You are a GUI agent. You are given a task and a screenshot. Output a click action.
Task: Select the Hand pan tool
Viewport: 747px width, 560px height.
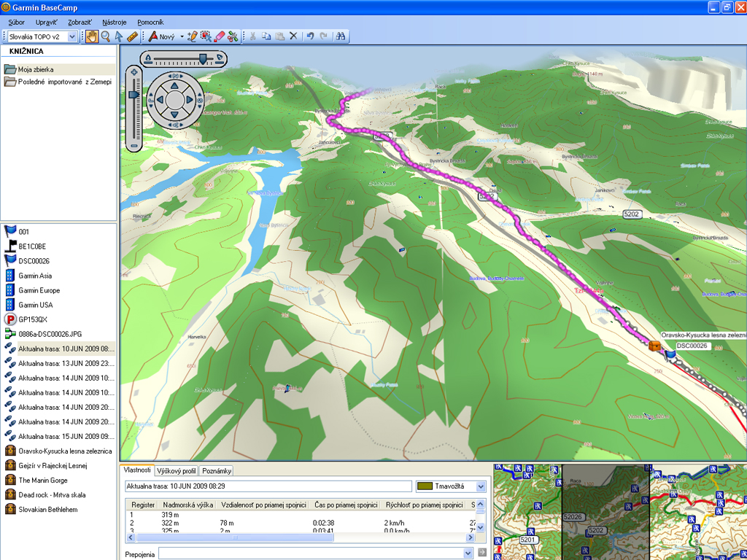92,36
